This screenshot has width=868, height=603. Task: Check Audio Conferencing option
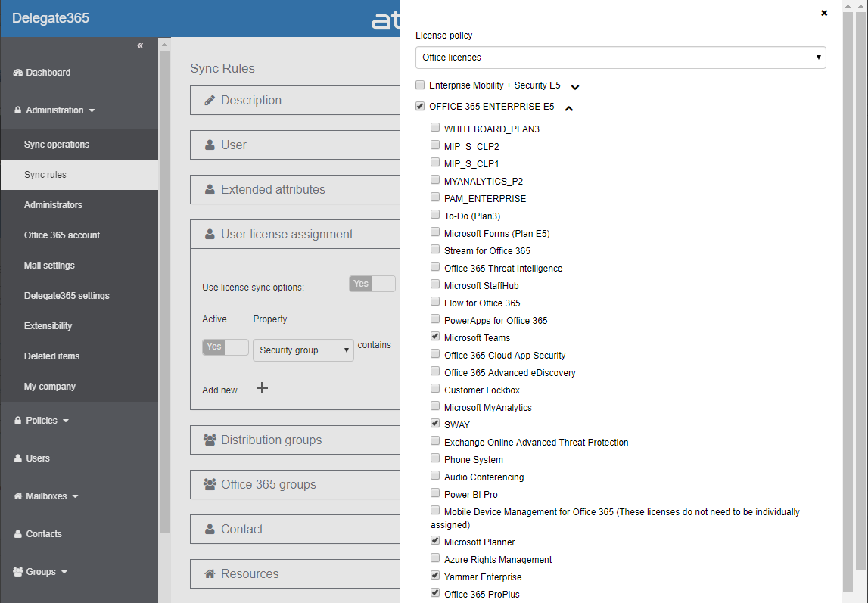coord(435,476)
